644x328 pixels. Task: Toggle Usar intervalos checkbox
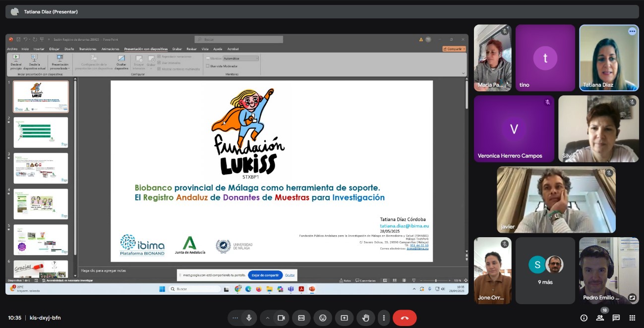(159, 63)
